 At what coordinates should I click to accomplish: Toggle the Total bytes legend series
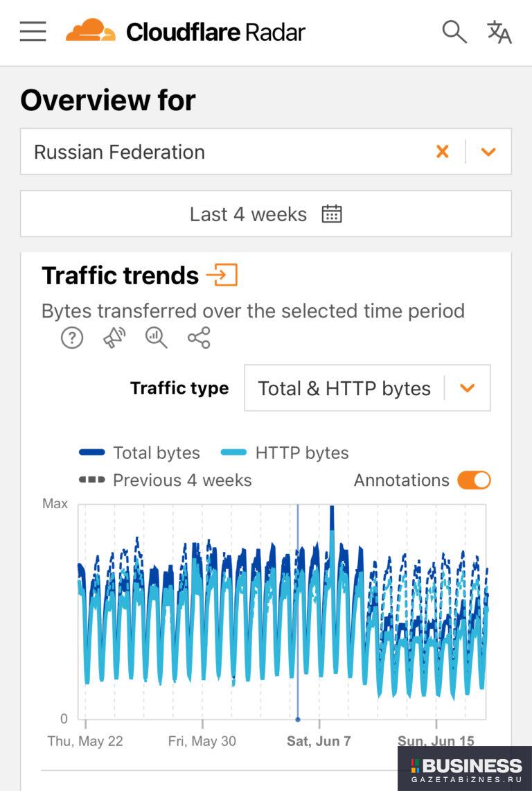tap(140, 453)
